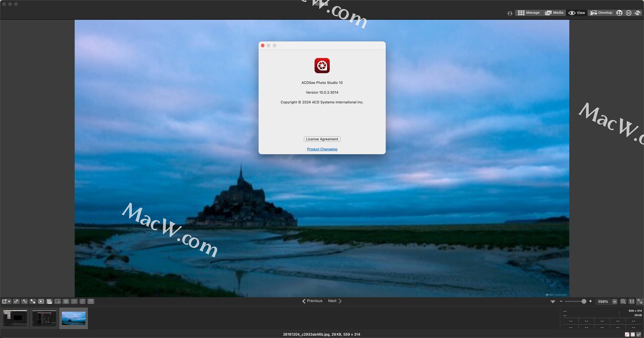The height and width of the screenshot is (338, 644).
Task: Click the people icon next to Develop
Action: [619, 13]
